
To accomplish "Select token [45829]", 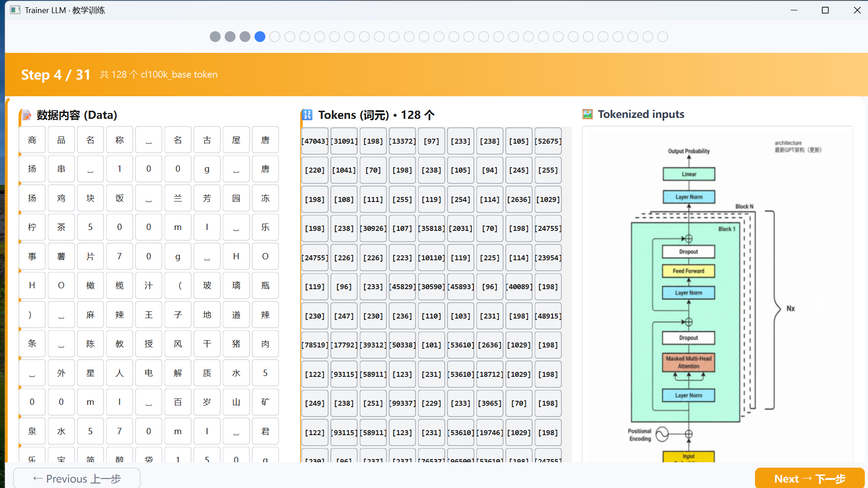I will coord(402,287).
